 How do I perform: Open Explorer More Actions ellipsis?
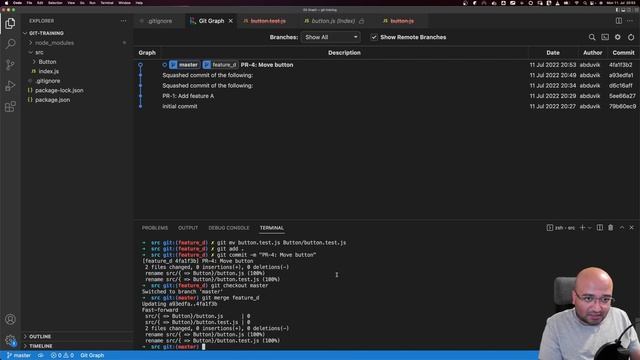(123, 21)
